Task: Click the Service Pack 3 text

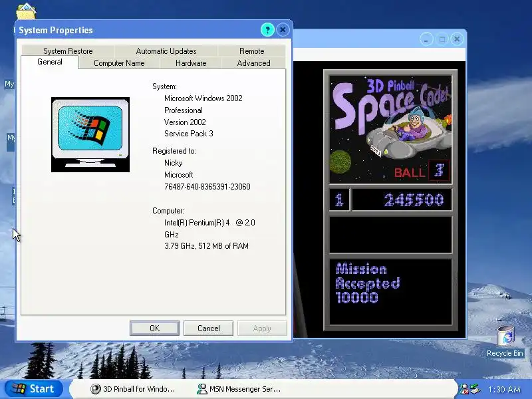Action: pos(189,134)
